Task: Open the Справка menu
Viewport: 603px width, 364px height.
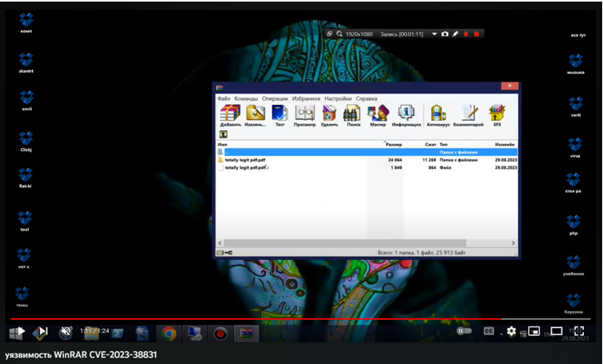Action: (x=367, y=98)
